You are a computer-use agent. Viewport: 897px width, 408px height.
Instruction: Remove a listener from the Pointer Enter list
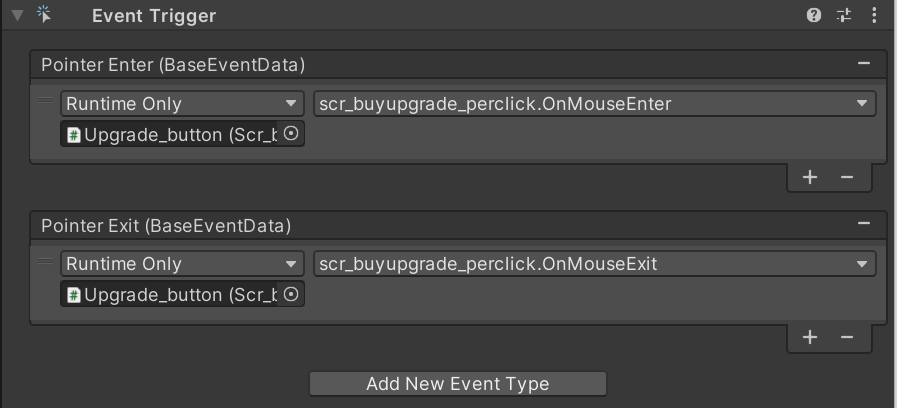point(847,177)
